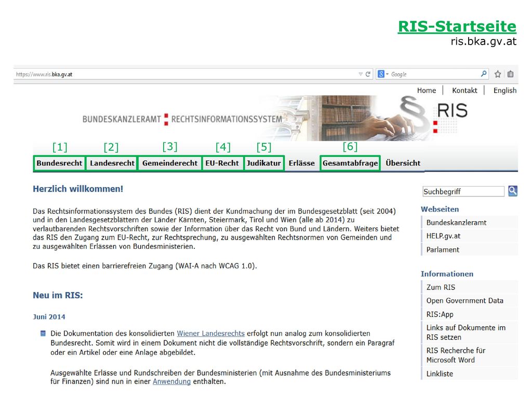Image resolution: width=532 pixels, height=399 pixels.
Task: Click the Juni 2014 subheading
Action: pos(49,317)
